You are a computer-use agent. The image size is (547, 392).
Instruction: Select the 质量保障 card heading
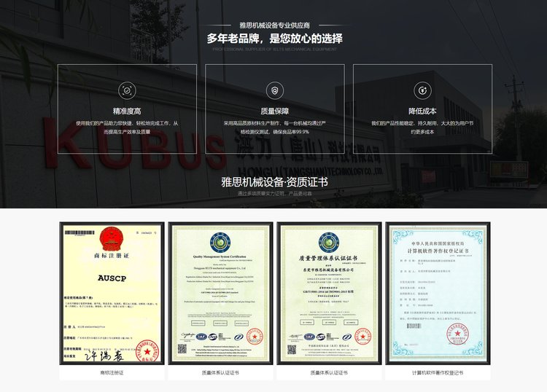pyautogui.click(x=274, y=111)
